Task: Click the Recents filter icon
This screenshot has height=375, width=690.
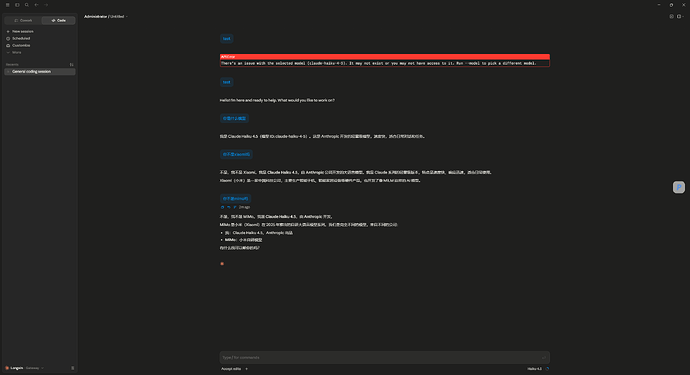Action: pyautogui.click(x=72, y=65)
